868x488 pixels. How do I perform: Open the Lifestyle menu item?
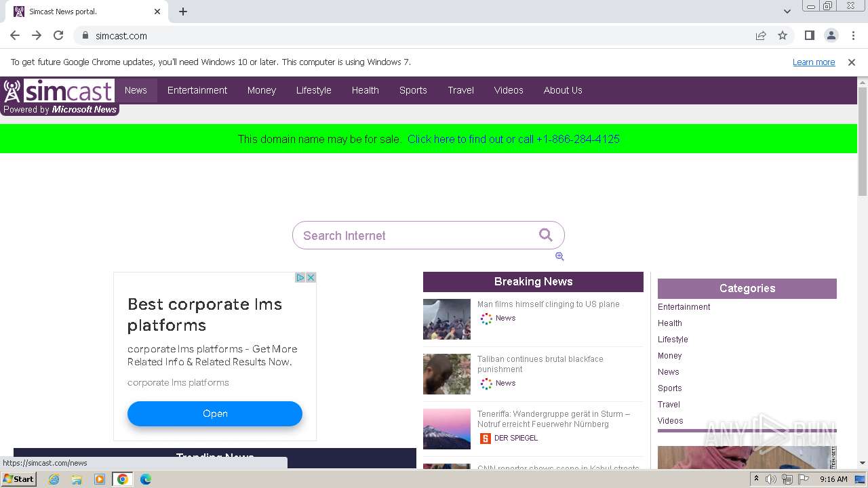314,90
